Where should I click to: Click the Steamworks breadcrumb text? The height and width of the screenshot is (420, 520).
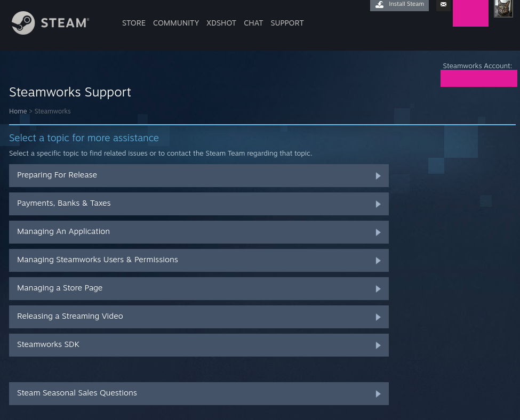tap(52, 111)
